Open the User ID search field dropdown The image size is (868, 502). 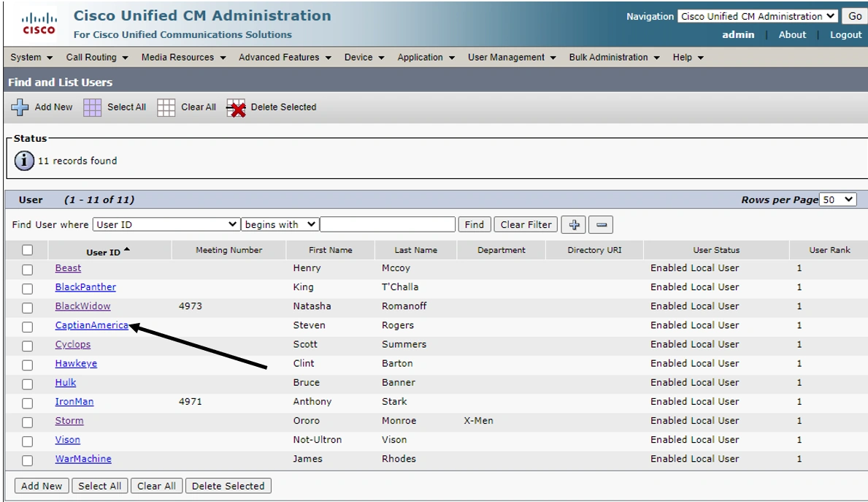166,224
